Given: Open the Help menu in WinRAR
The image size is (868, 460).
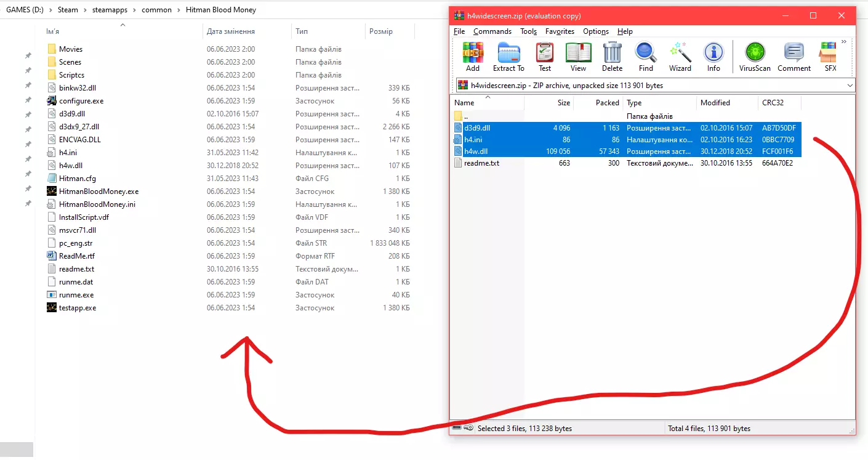Looking at the screenshot, I should click(x=625, y=31).
